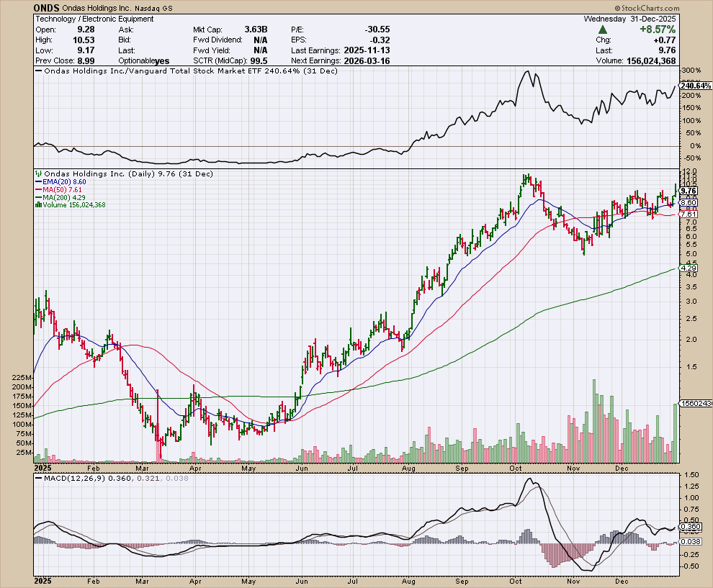Click the 4.29 MA(200) axis tag
Screen dimensions: 713x588
pos(689,268)
